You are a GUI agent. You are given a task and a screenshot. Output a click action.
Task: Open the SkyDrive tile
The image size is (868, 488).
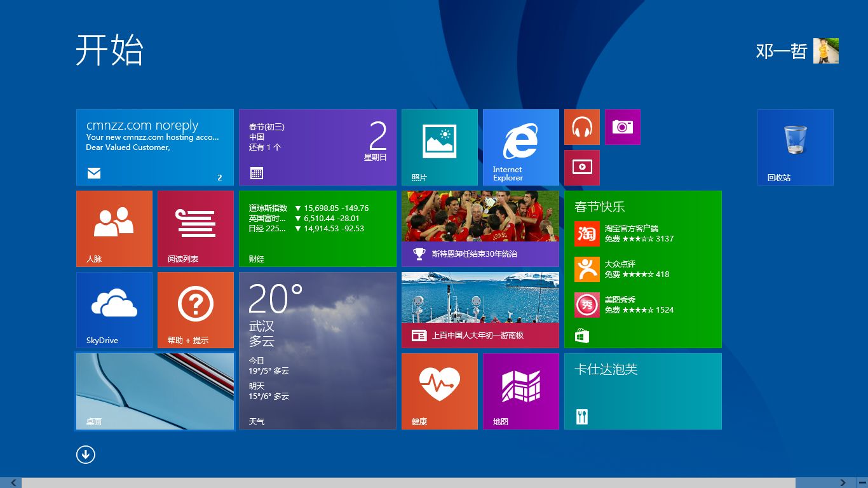coord(114,310)
